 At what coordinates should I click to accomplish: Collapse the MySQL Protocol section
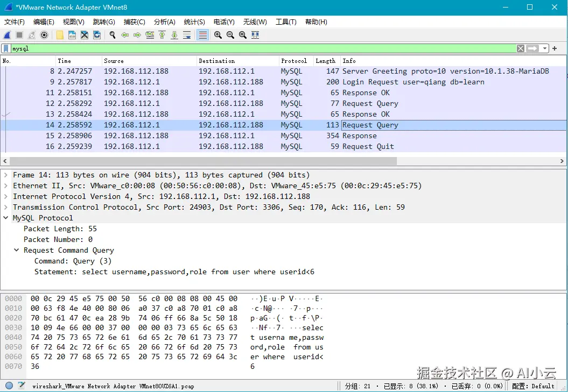pos(6,218)
